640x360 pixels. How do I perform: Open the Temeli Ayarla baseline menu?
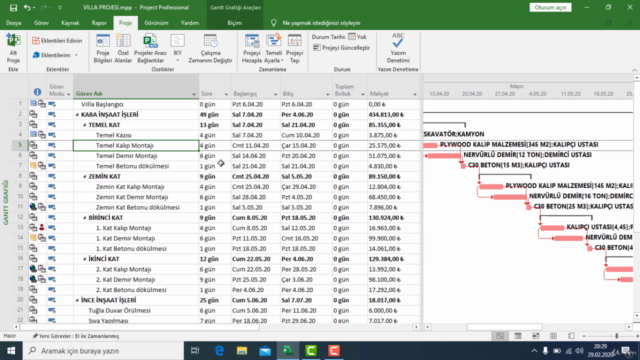point(273,49)
